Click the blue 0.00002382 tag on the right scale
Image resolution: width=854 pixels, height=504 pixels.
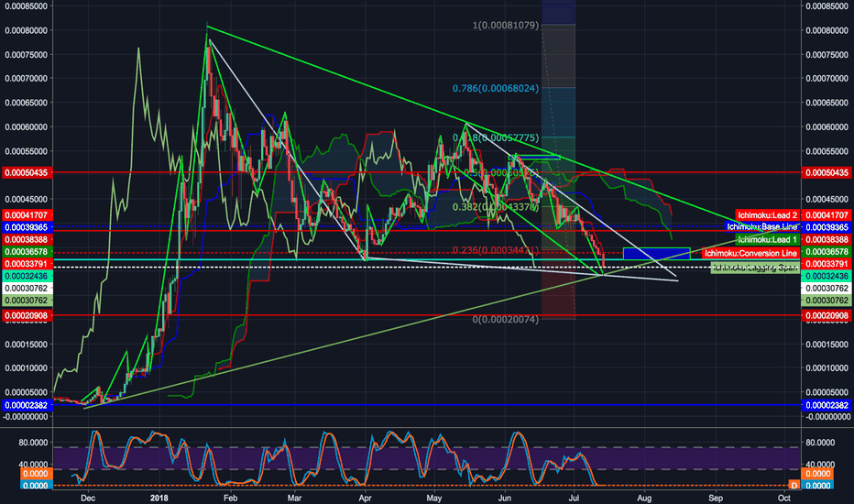pyautogui.click(x=827, y=405)
